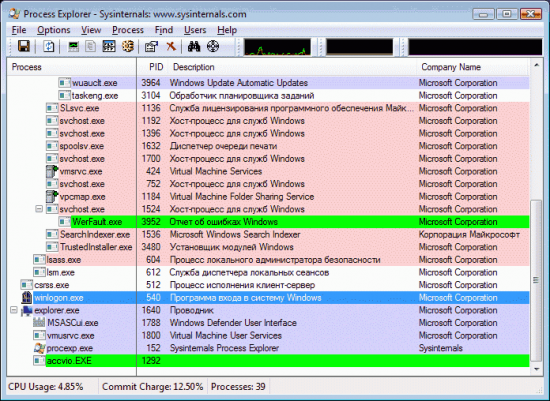Select the SearchIndexer.exe process
Viewport: 550px width, 401px height.
coord(95,234)
